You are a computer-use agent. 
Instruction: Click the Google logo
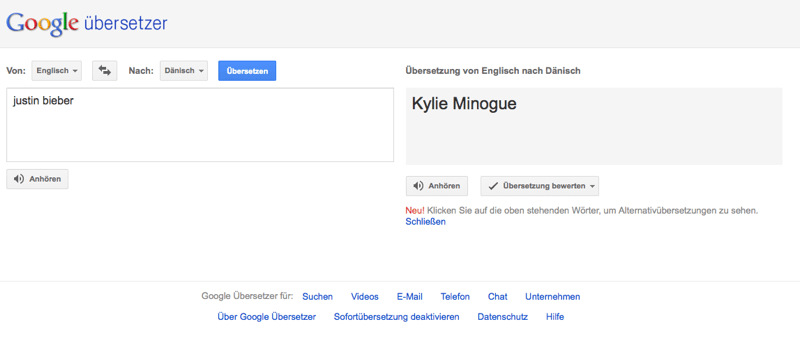[x=43, y=23]
